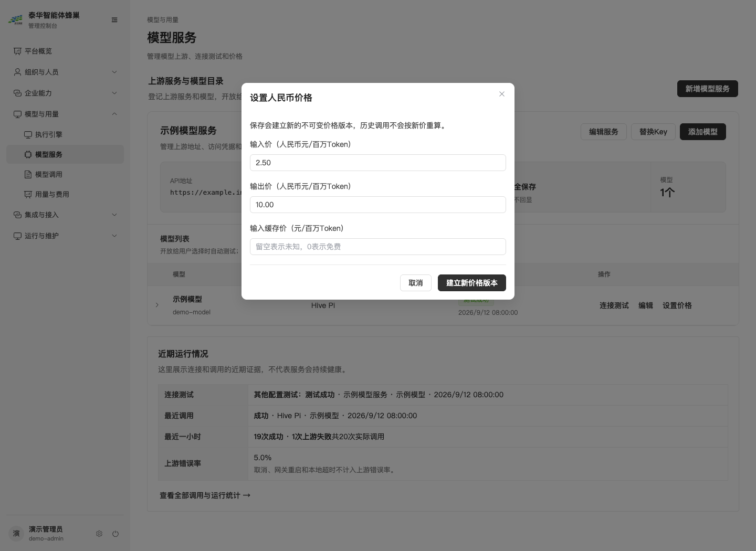The height and width of the screenshot is (551, 756).
Task: Click the 执行引擎 icon in the sidebar
Action: pos(28,134)
